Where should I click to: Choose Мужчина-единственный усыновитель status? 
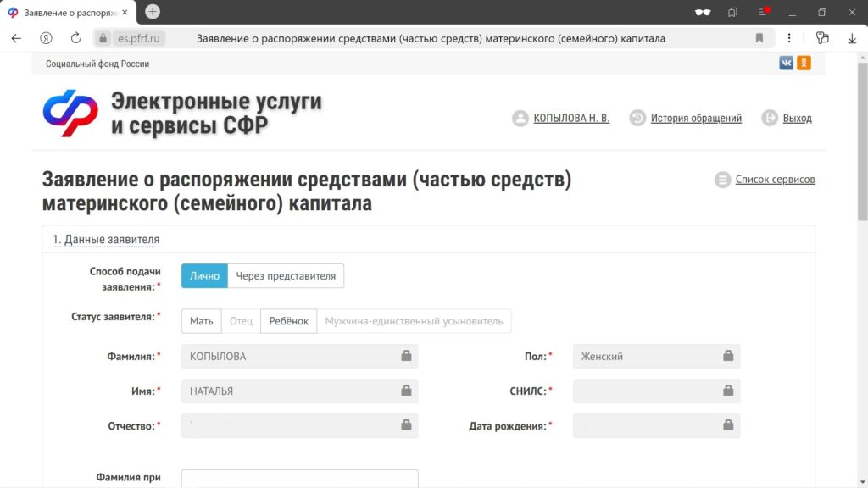[x=414, y=321]
